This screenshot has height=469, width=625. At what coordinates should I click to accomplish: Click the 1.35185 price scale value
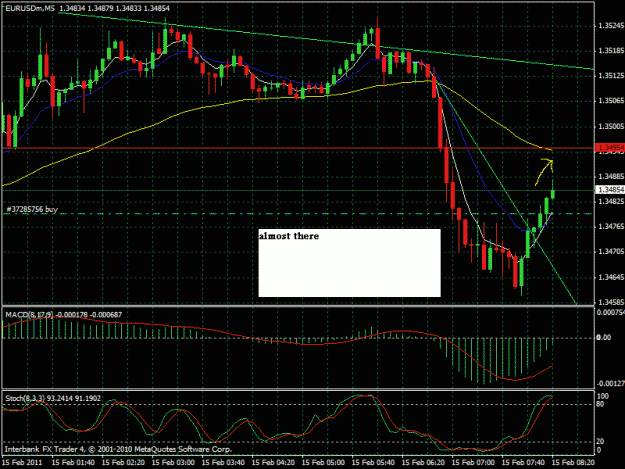click(611, 51)
